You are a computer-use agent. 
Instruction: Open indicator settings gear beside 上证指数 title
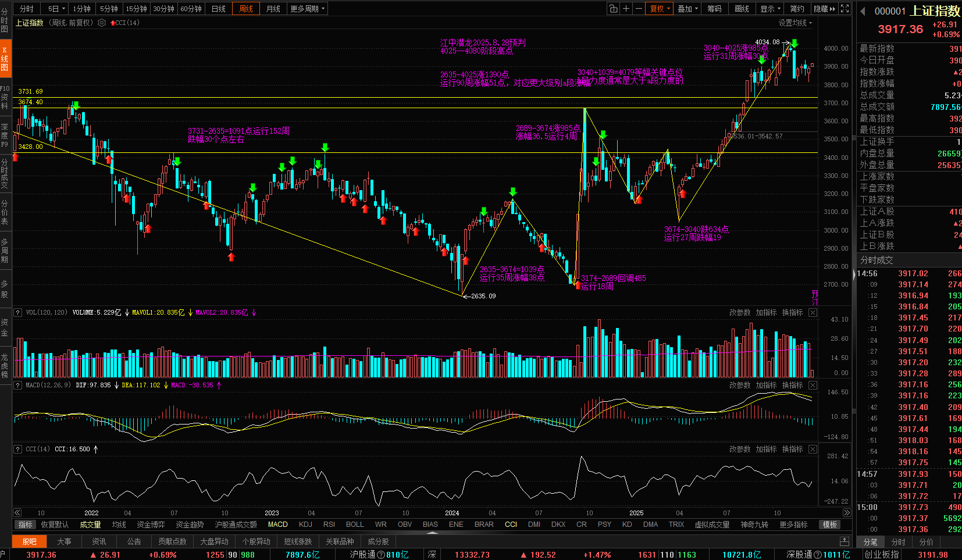tap(102, 23)
